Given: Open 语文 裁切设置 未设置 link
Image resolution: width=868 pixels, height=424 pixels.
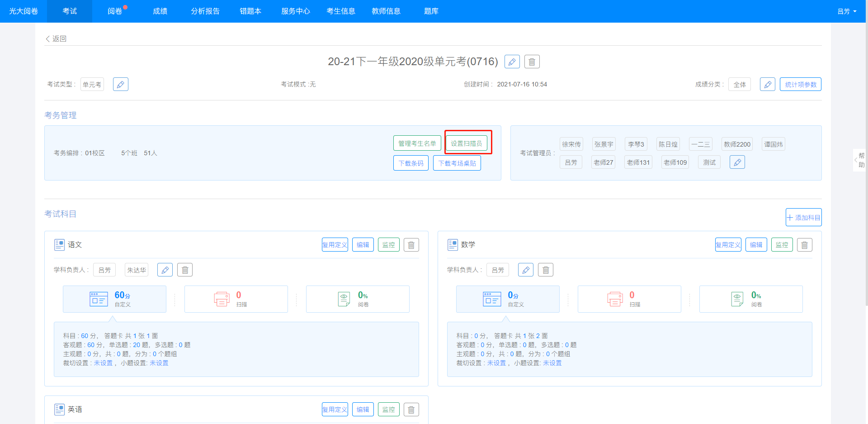Looking at the screenshot, I should pos(103,363).
